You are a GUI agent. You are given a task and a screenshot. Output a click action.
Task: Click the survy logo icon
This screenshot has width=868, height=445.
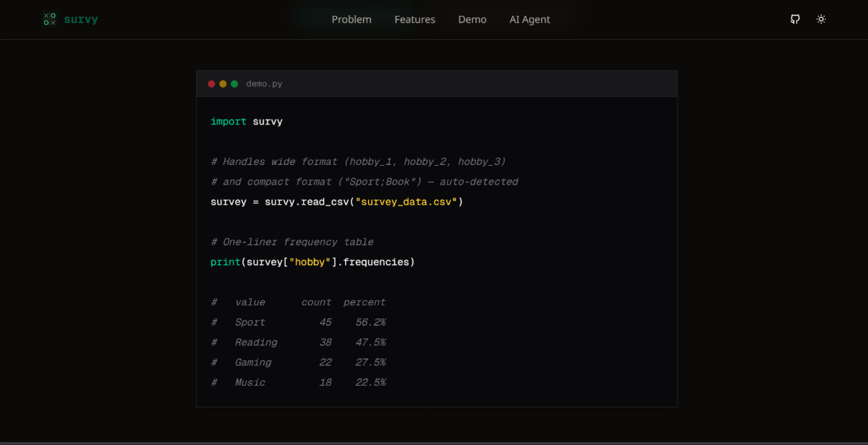click(x=49, y=20)
